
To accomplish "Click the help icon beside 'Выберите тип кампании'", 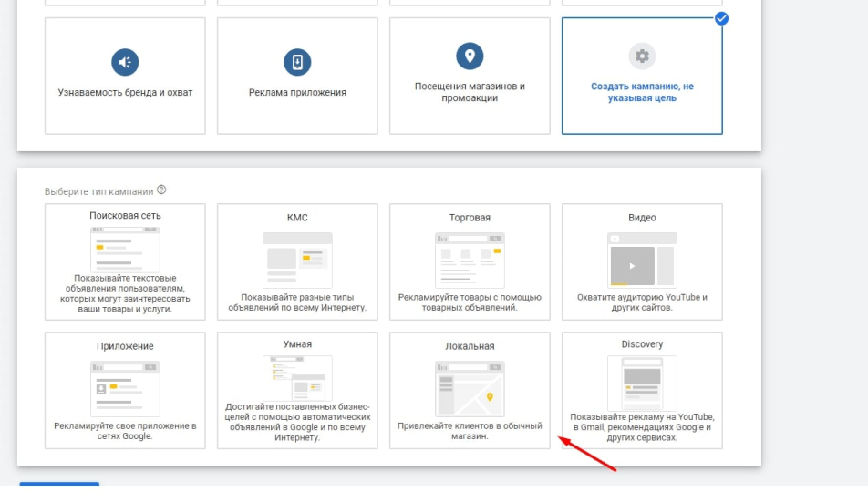I will 161,190.
